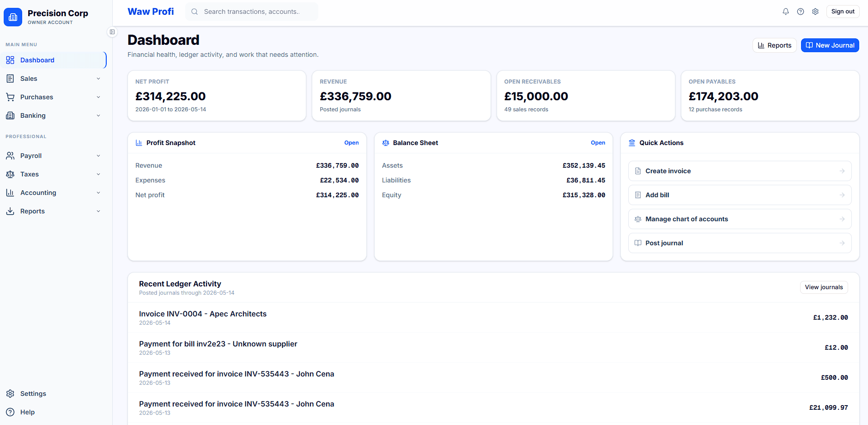The height and width of the screenshot is (425, 868).
Task: Click View journals button
Action: 824,287
